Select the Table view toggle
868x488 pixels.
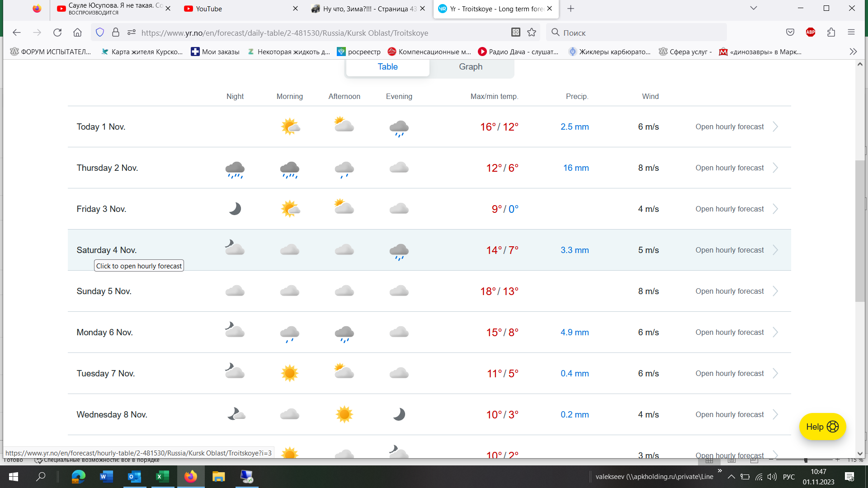pyautogui.click(x=387, y=67)
